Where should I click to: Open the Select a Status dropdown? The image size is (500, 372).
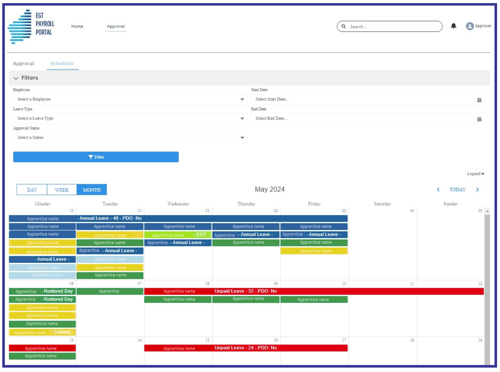tap(130, 137)
